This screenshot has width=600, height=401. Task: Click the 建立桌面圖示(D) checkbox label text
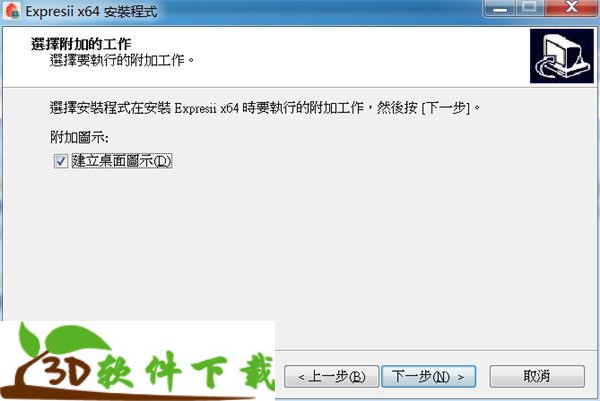(x=122, y=161)
